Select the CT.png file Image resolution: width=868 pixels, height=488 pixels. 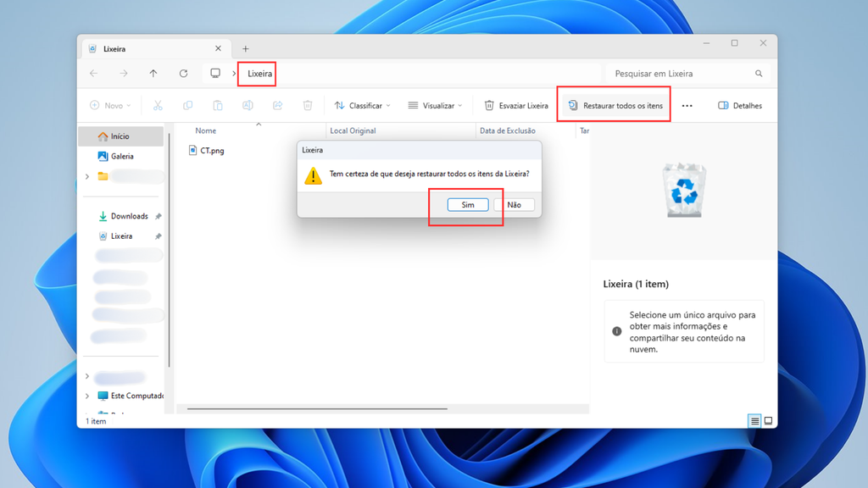[x=207, y=151]
